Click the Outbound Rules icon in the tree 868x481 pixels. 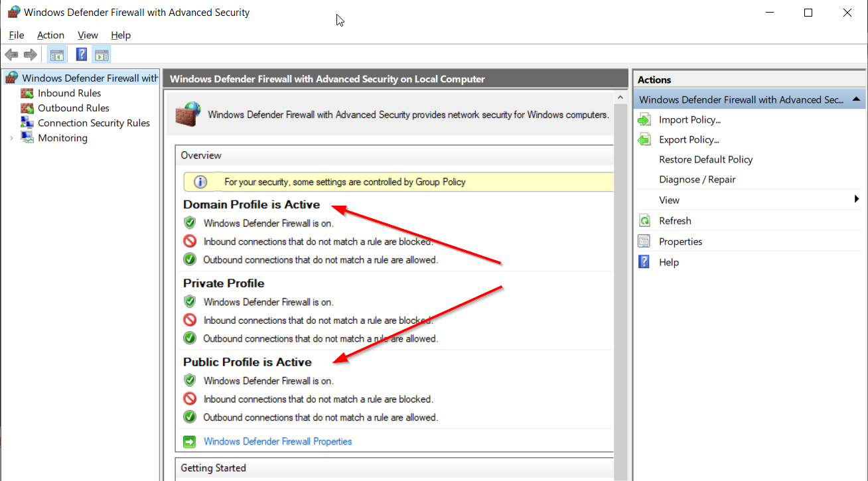27,108
